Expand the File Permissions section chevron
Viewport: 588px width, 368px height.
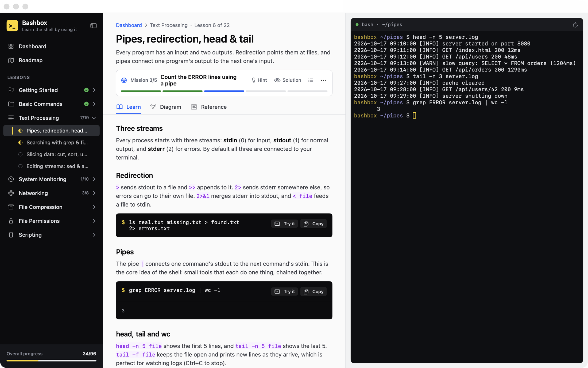click(x=94, y=221)
